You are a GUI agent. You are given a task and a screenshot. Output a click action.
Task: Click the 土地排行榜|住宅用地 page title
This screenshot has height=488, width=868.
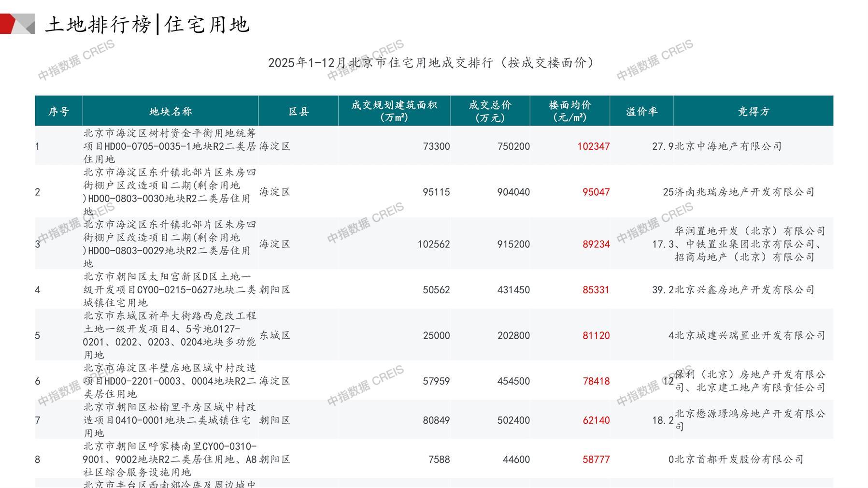147,25
